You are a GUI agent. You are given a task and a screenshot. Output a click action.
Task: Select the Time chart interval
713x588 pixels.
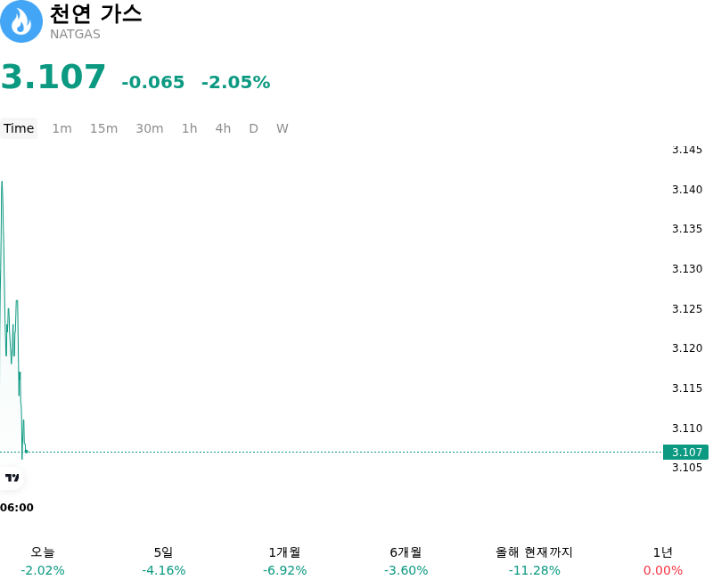pyautogui.click(x=19, y=128)
